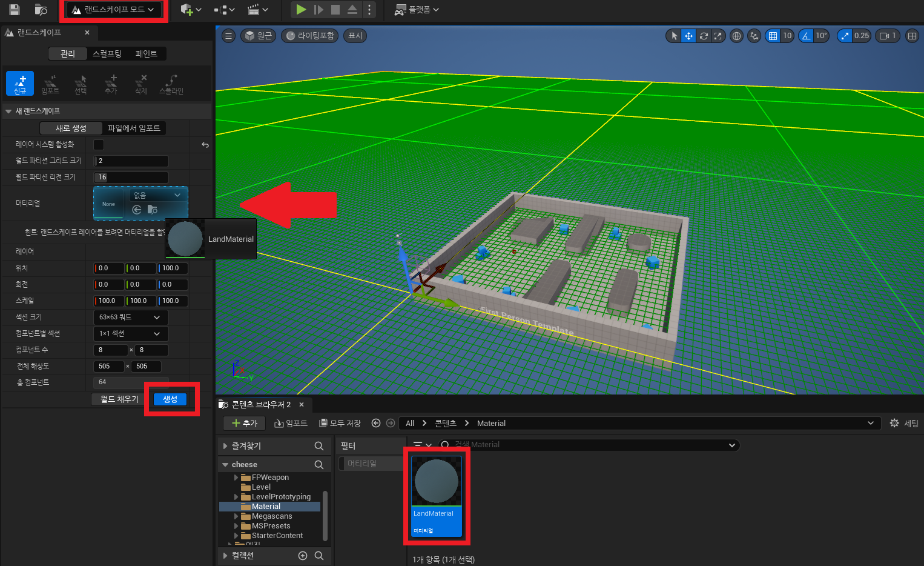Select the 삭제 landscape tool icon
This screenshot has height=566, width=924.
tap(141, 84)
